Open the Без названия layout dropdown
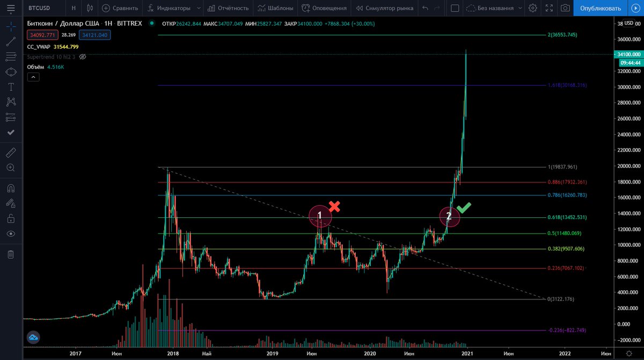Image resolution: width=644 pixels, height=360 pixels. coord(519,8)
